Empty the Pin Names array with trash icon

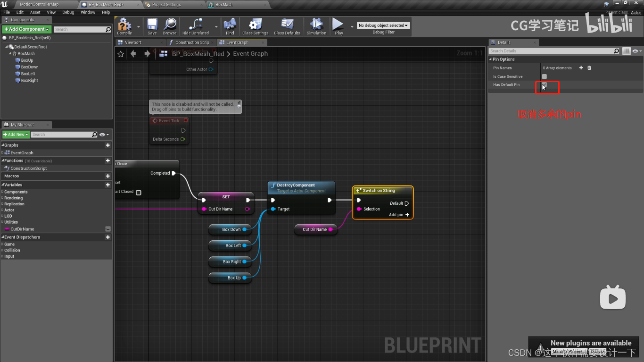click(x=589, y=68)
